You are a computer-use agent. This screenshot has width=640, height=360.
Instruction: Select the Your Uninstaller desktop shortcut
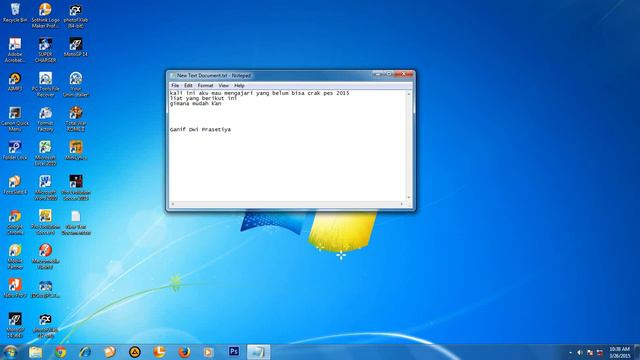(x=76, y=84)
